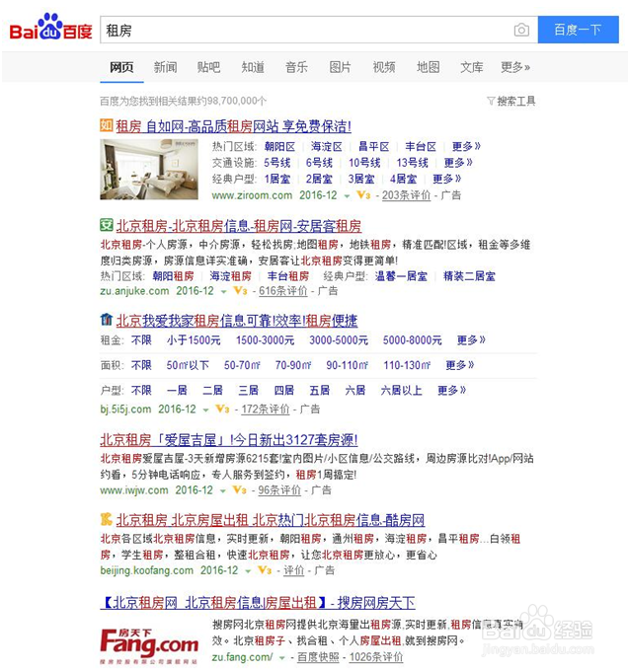The image size is (628, 672).
Task: Select 朝阳区 hot area link
Action: click(279, 147)
